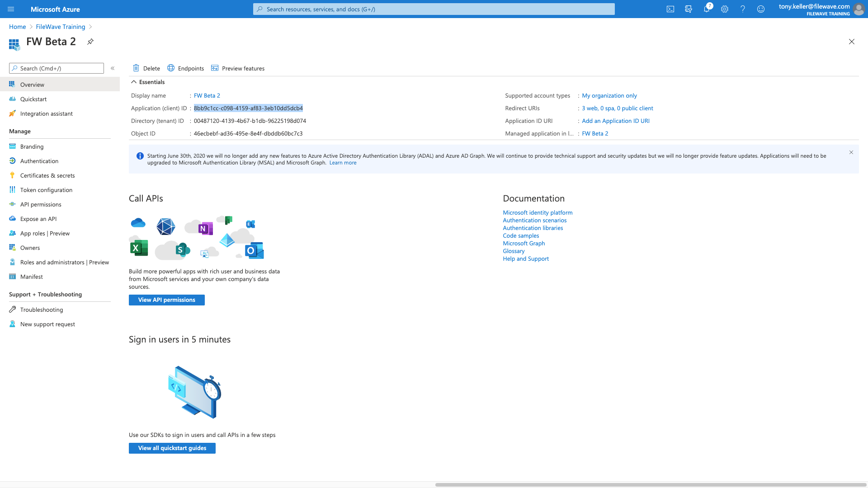Screen dimensions: 868x488
Task: Open Directory and subscription filter icon
Action: (689, 9)
